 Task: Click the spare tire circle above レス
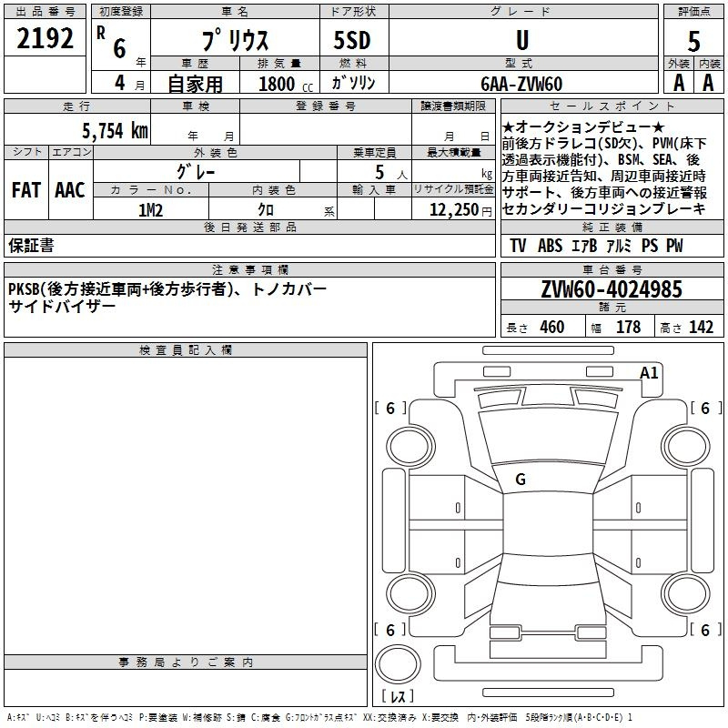pos(398,664)
